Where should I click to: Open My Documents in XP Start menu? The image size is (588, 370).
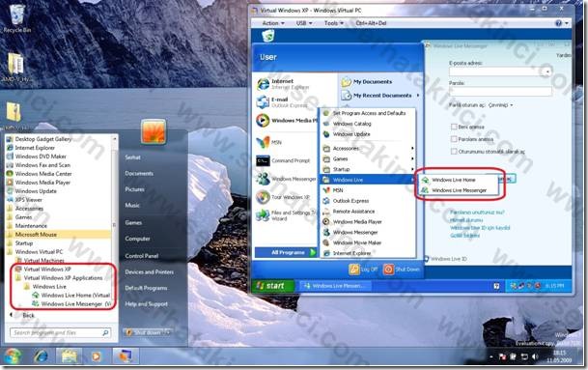pyautogui.click(x=367, y=82)
